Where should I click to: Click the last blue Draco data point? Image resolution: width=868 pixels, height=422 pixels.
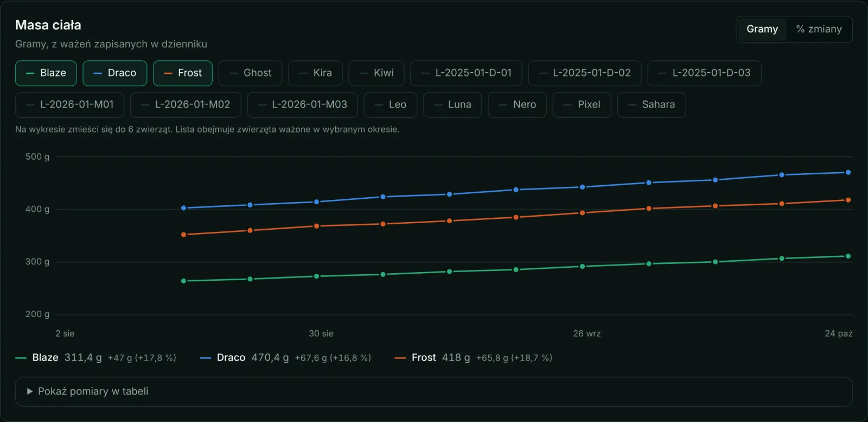tap(848, 173)
